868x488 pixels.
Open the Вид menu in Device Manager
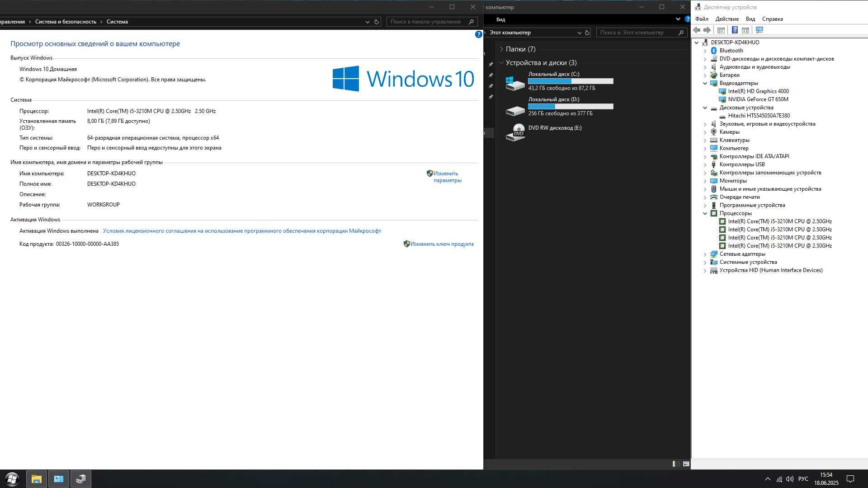coord(750,19)
